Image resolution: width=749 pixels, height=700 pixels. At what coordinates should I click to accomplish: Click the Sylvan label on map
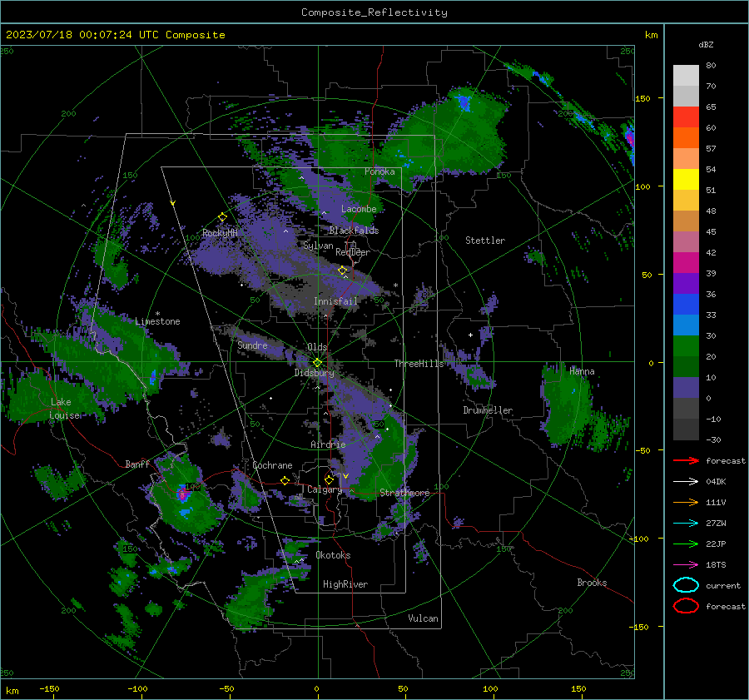pyautogui.click(x=318, y=246)
